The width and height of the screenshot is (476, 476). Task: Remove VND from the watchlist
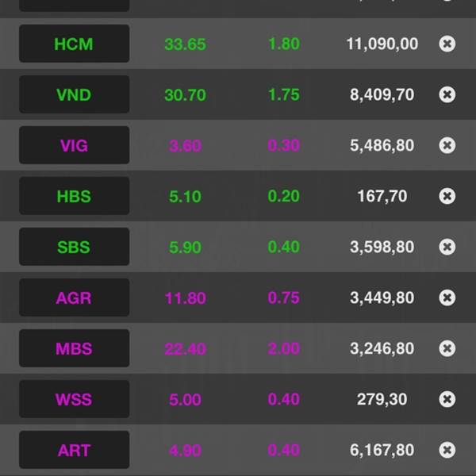[447, 94]
